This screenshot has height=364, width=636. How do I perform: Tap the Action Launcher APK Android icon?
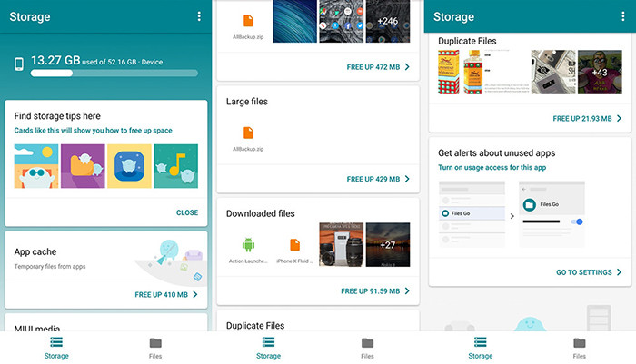[248, 245]
